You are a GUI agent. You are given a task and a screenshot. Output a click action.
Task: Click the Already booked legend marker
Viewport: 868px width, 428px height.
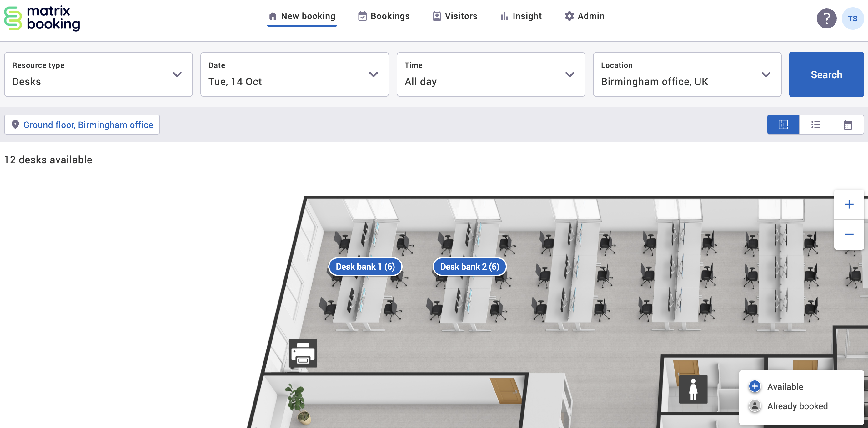(755, 406)
